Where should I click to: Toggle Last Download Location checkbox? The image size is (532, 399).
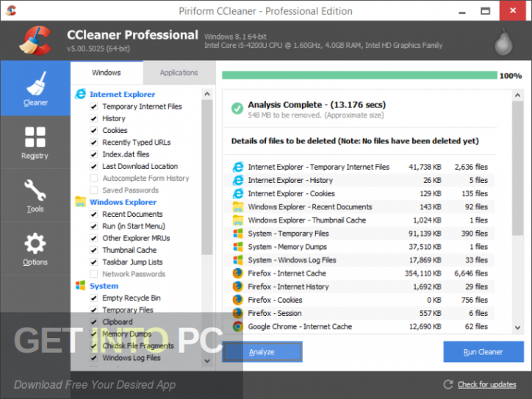[x=93, y=166]
